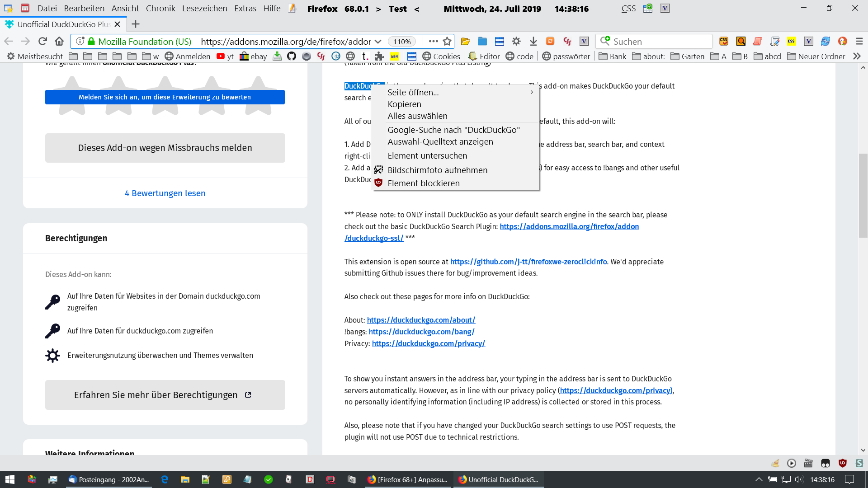Click Dieses Add-on wegen Missbrauchs melden
The width and height of the screenshot is (868, 488).
(165, 148)
